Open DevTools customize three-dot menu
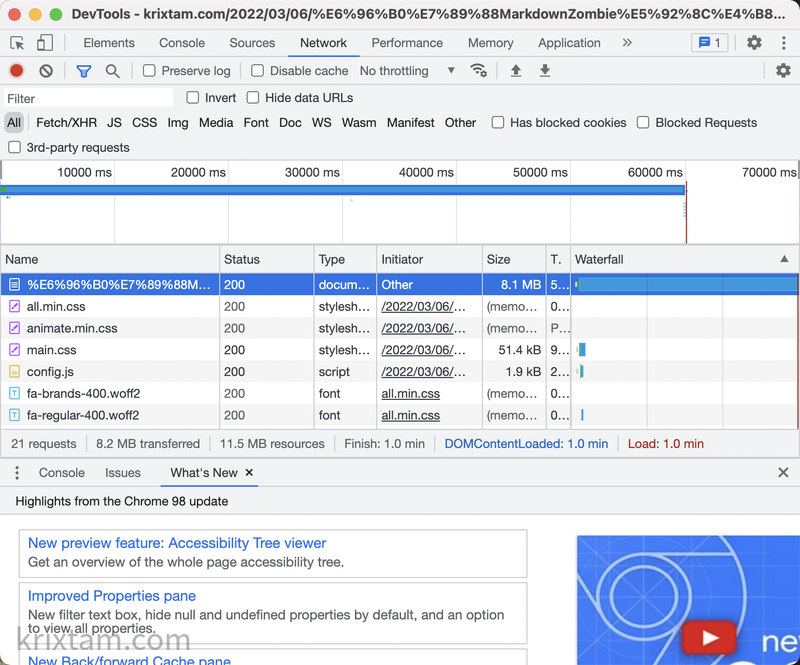 pos(784,42)
